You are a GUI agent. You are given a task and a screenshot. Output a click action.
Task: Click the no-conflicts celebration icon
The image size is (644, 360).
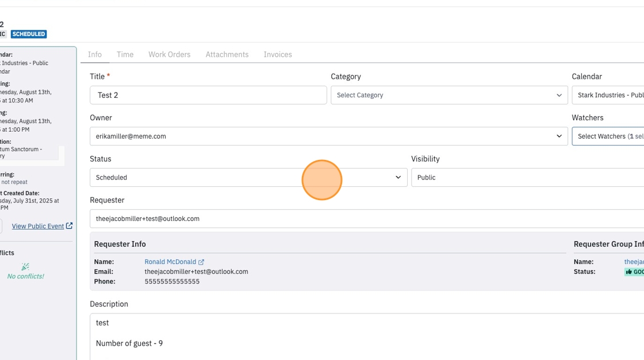(x=25, y=266)
